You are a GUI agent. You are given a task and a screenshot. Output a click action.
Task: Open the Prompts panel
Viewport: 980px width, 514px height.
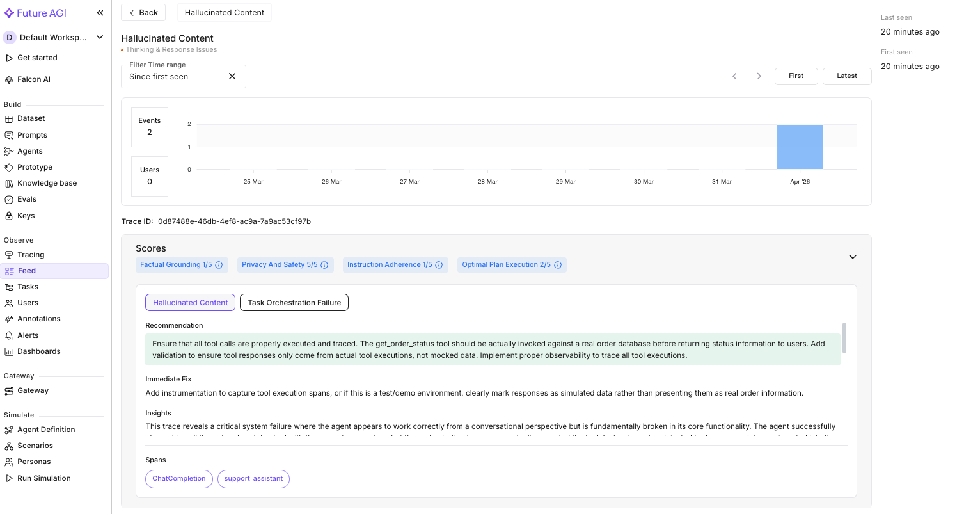click(31, 134)
